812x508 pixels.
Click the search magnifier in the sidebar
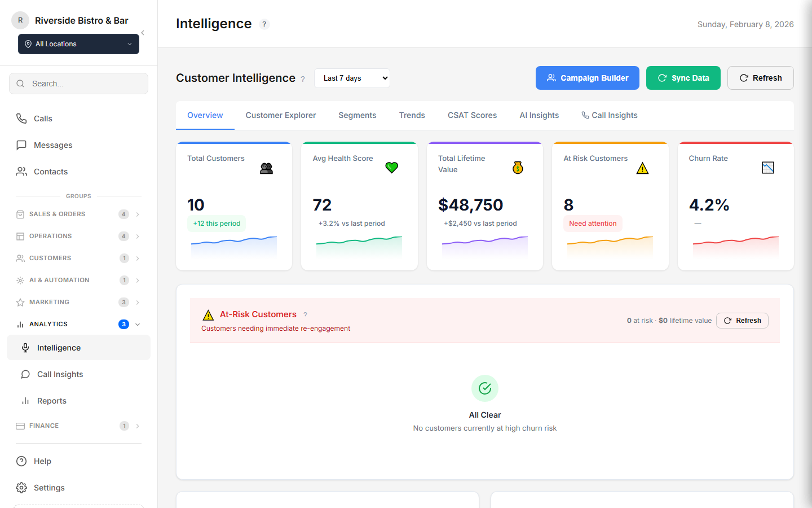point(20,83)
